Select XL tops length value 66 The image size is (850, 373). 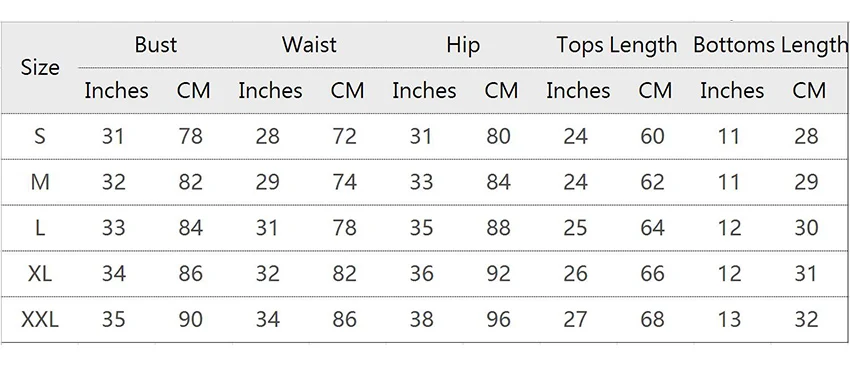pos(652,274)
